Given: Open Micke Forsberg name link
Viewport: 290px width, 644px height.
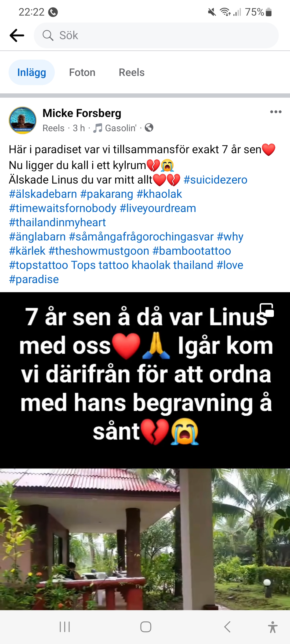Looking at the screenshot, I should (x=82, y=113).
